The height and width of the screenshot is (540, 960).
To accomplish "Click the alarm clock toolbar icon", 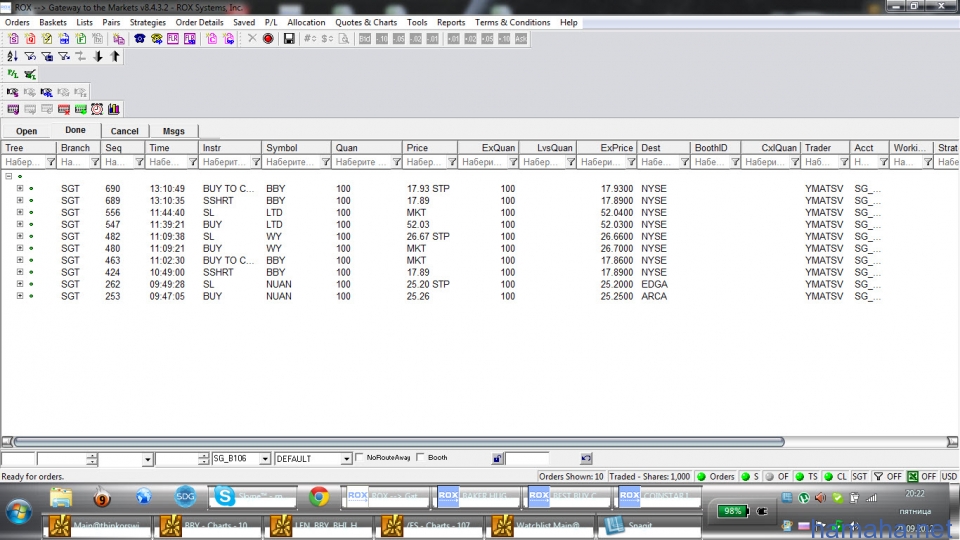I will point(97,109).
